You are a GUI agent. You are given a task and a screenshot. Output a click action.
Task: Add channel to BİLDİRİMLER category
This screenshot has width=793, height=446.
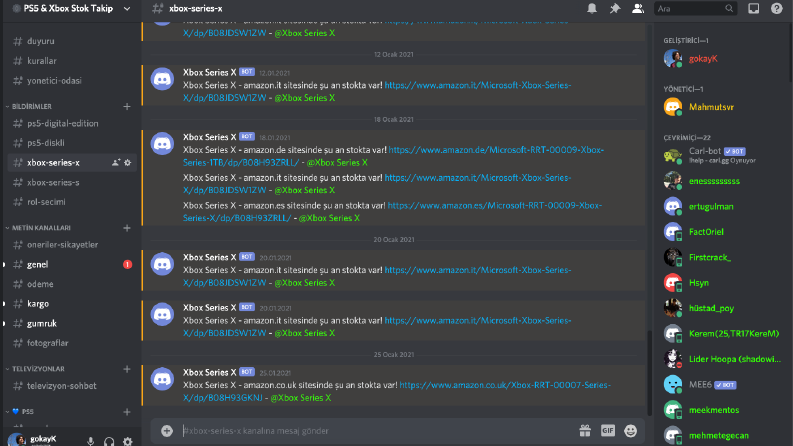tap(127, 106)
